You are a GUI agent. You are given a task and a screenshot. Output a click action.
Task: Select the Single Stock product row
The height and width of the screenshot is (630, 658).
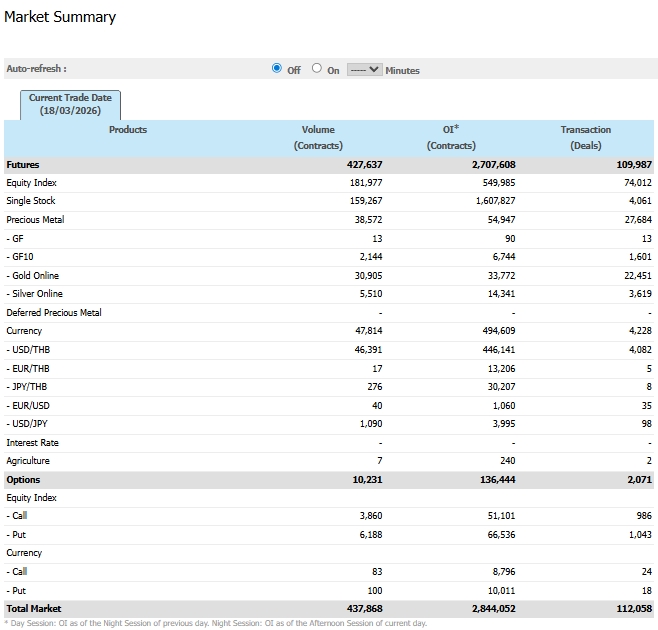click(x=31, y=201)
